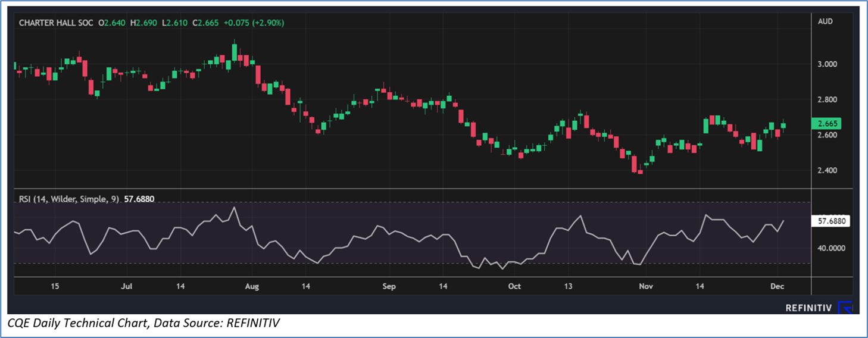Click the Dec date axis label
This screenshot has height=338, width=868.
coord(778,286)
